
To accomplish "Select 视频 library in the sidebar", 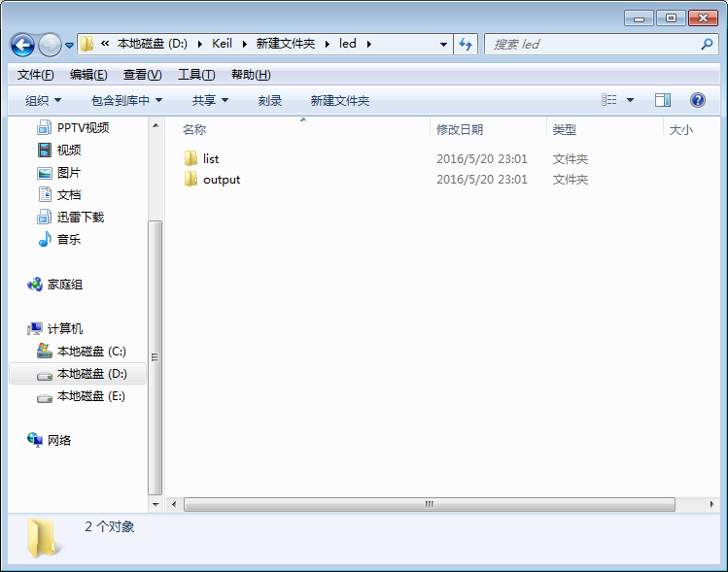I will pos(59,150).
